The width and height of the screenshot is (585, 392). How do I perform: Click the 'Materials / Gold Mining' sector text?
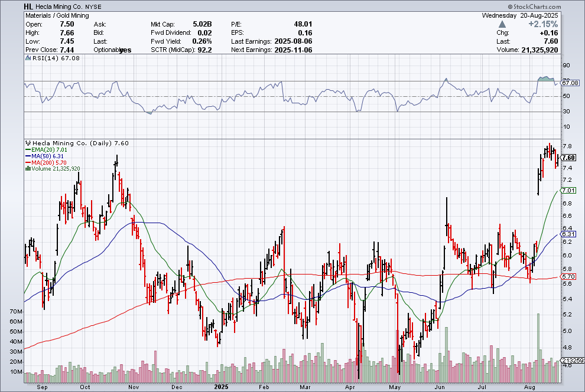point(57,16)
